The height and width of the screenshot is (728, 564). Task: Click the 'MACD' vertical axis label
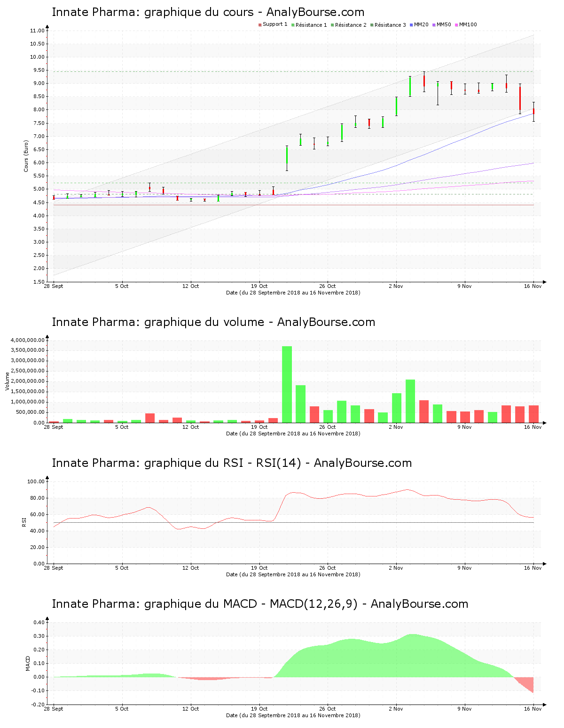coord(28,663)
